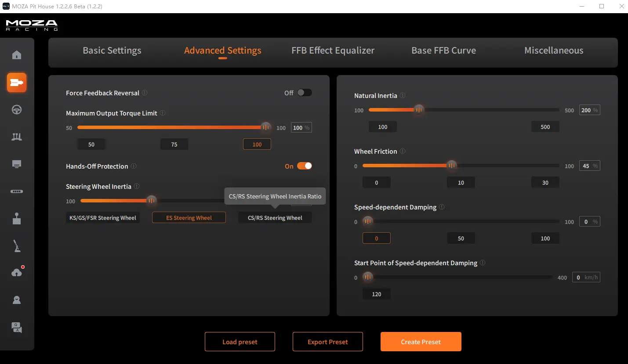Open the handbrake sidebar icon
628x364 pixels.
tap(17, 246)
